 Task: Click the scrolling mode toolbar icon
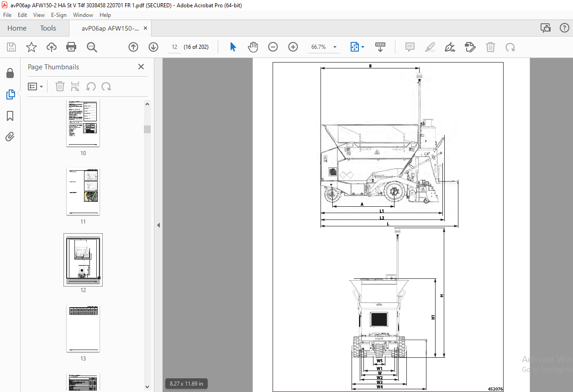coord(380,47)
